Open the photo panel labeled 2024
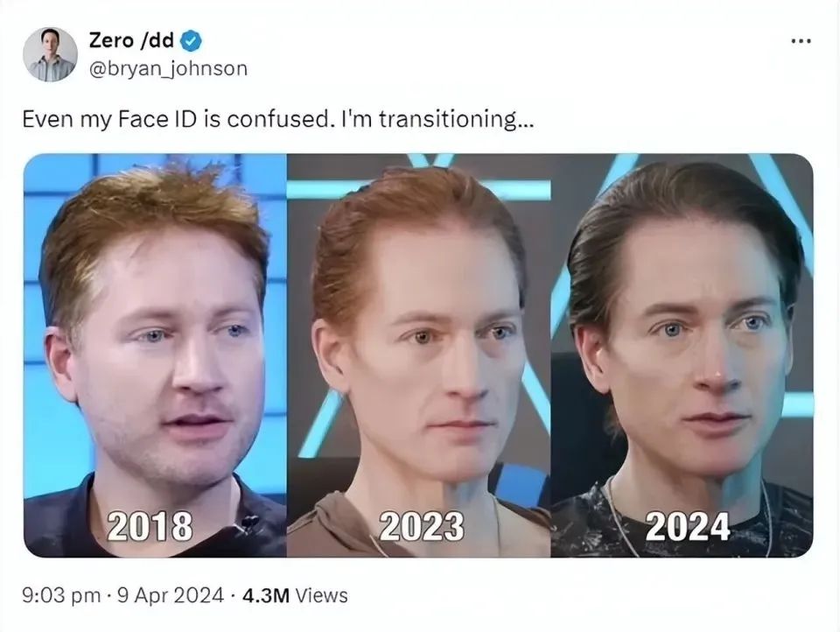The image size is (840, 632). tap(682, 355)
